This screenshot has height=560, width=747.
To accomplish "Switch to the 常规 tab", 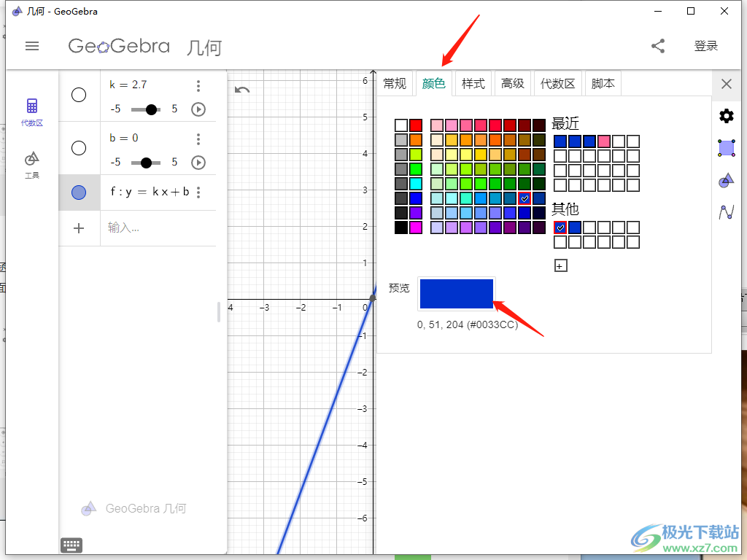I will point(395,84).
